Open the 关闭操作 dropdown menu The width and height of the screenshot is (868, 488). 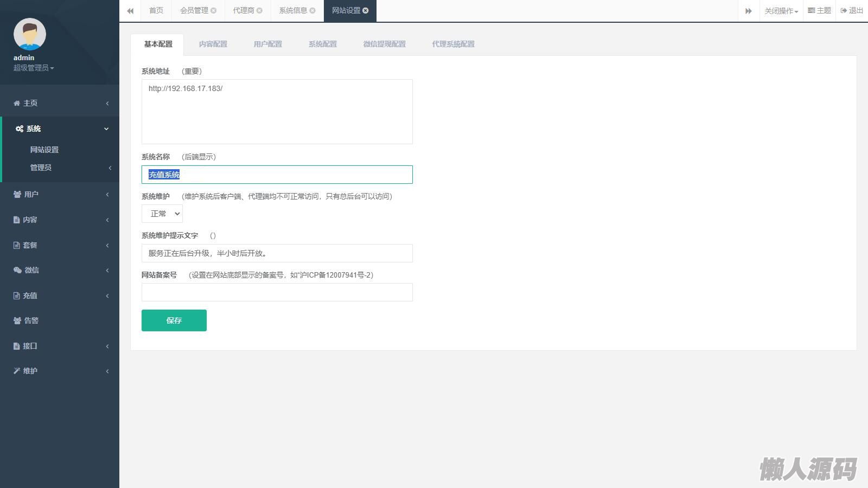click(x=781, y=11)
